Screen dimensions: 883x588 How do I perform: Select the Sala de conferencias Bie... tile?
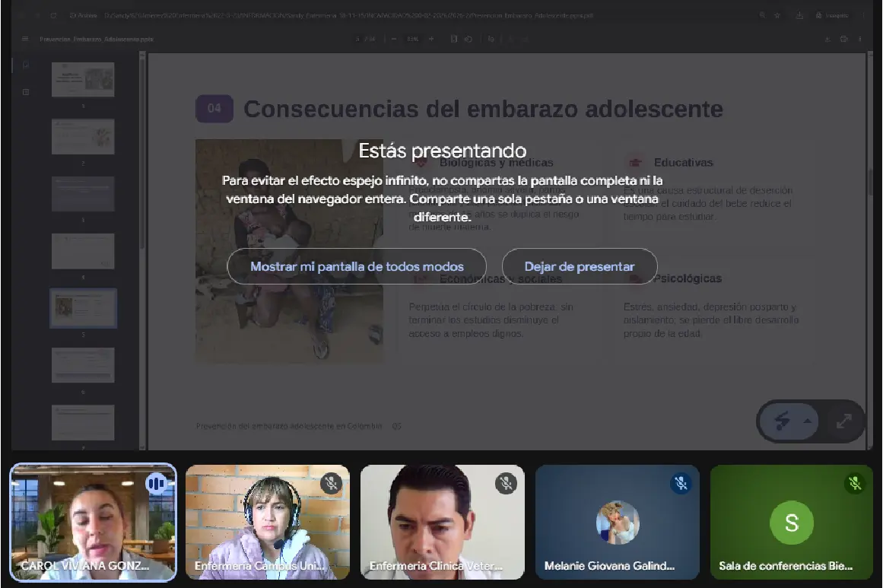pyautogui.click(x=792, y=522)
